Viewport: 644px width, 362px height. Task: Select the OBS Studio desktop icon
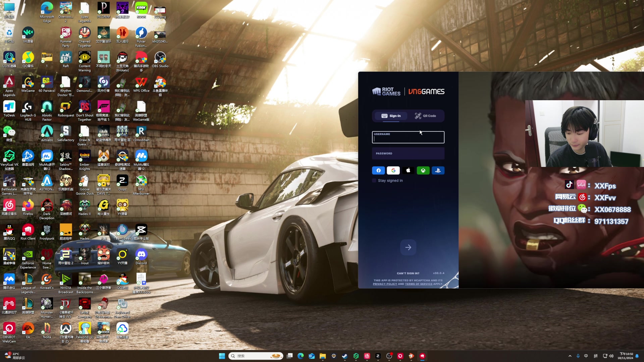pyautogui.click(x=160, y=60)
